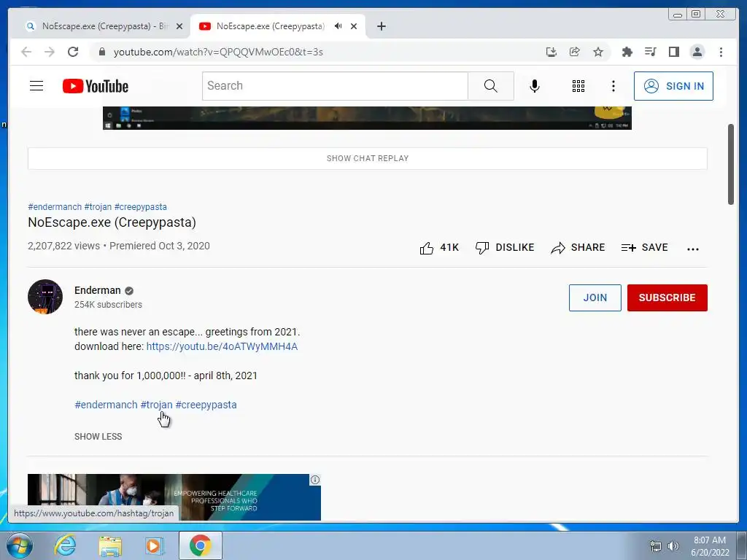This screenshot has height=560, width=747.
Task: Click #creepypasta hashtag above the title
Action: 141,206
